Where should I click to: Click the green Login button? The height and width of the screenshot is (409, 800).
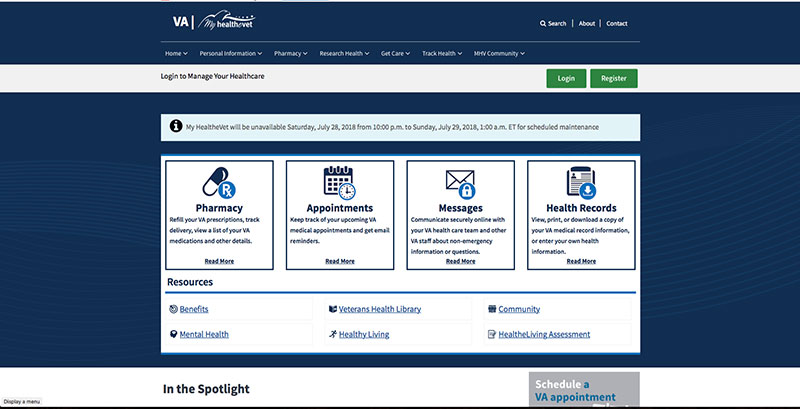point(566,79)
